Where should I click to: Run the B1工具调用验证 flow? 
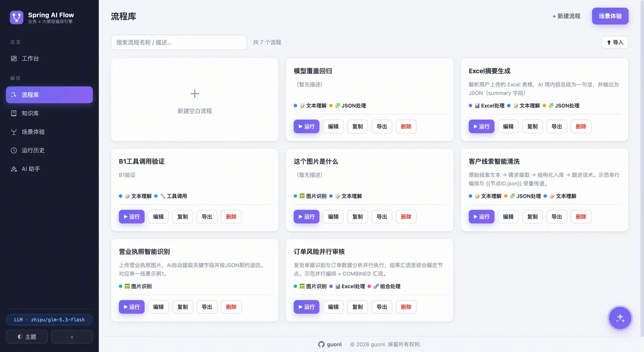tap(132, 217)
